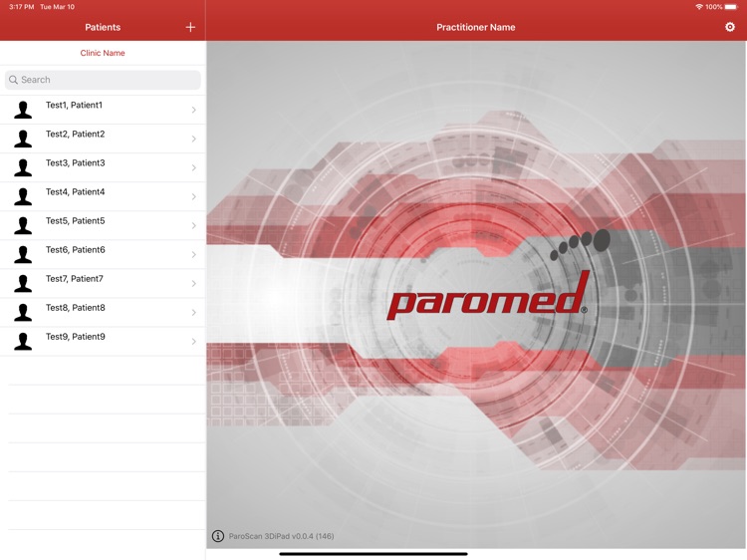The image size is (747, 560).
Task: Click the Test6, Patient6 avatar icon
Action: 23,254
